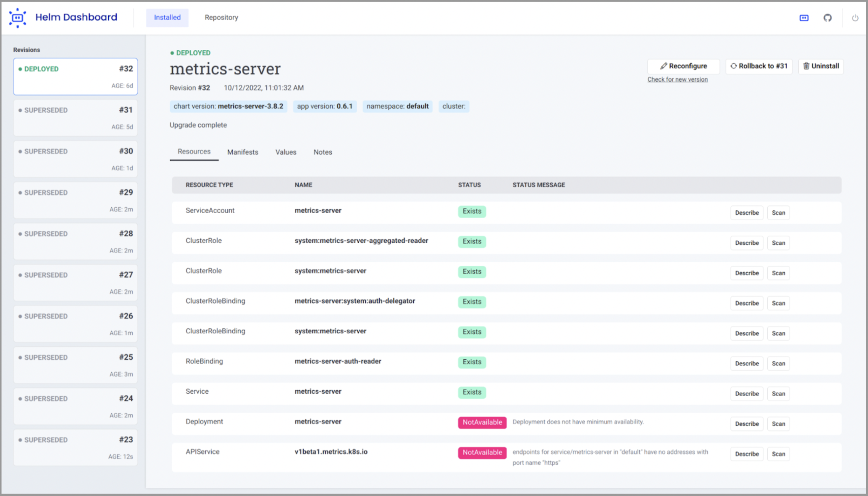
Task: Scan RoleBinding metrics-server-auth-reader
Action: pos(778,363)
